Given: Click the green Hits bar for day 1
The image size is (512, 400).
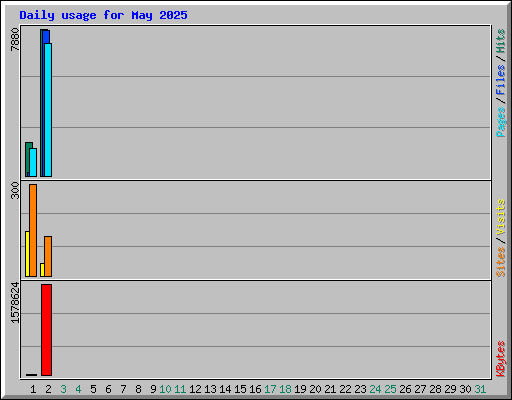Looking at the screenshot, I should tap(27, 159).
